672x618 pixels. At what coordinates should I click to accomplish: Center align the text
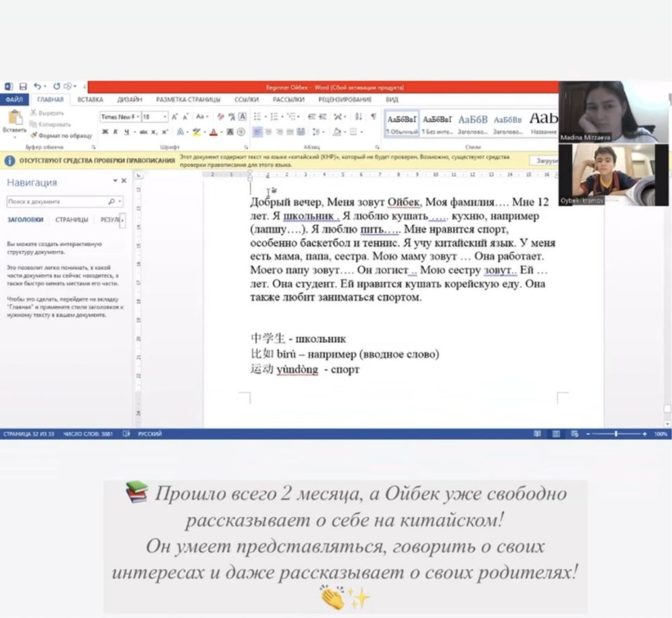(268, 132)
